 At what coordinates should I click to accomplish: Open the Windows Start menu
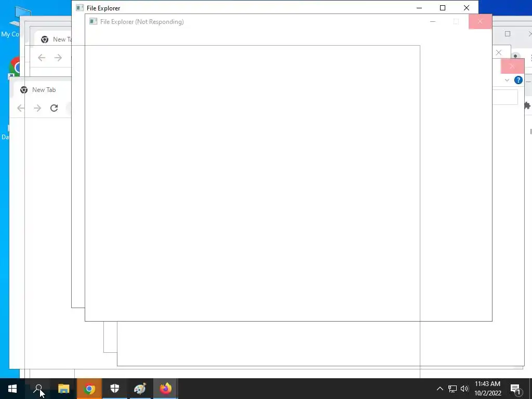(12, 389)
